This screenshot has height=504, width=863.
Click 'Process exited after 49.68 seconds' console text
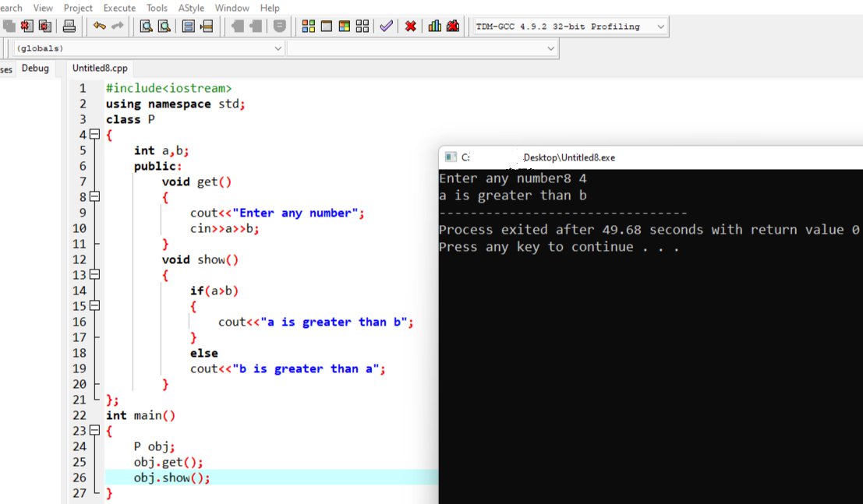[571, 230]
